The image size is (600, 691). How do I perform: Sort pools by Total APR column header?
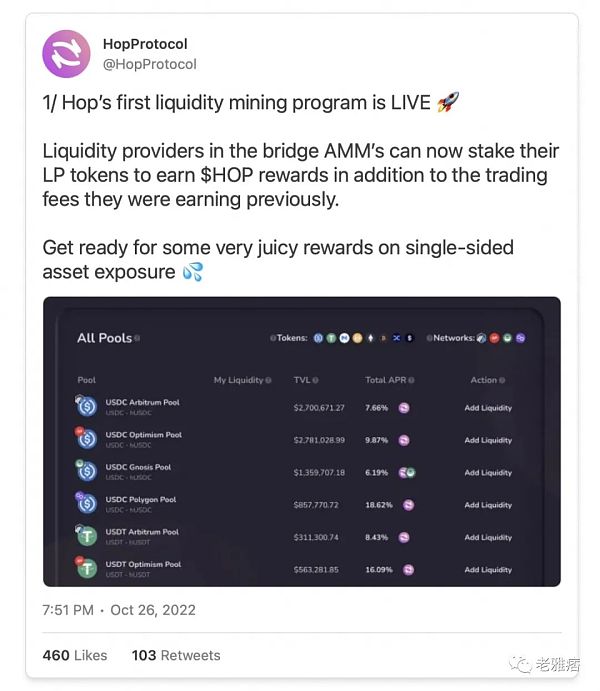click(386, 380)
